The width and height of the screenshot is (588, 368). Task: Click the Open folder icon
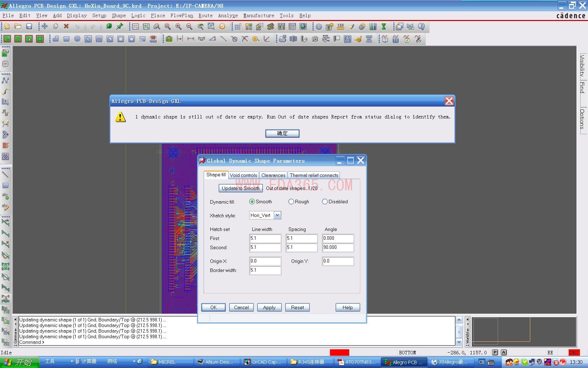[18, 27]
